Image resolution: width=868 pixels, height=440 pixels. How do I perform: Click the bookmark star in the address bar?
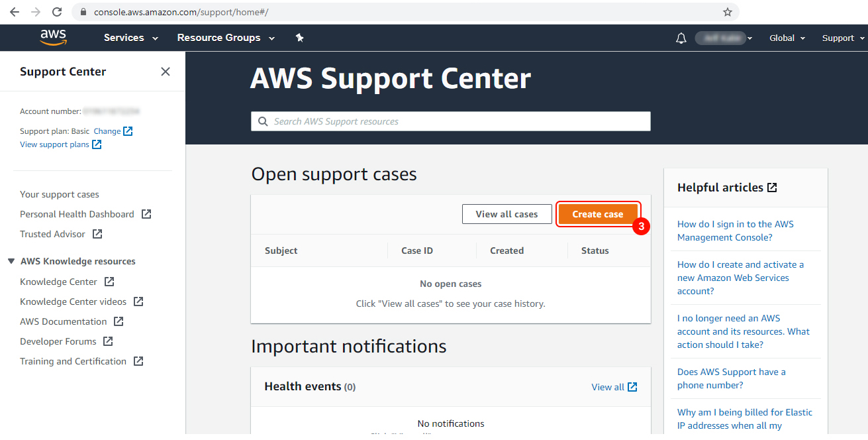click(727, 11)
